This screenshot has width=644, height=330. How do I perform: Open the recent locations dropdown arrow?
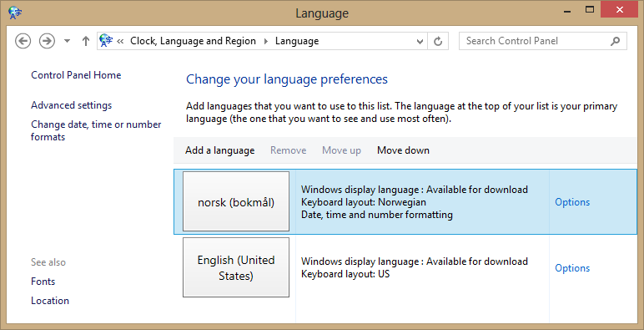(x=68, y=41)
